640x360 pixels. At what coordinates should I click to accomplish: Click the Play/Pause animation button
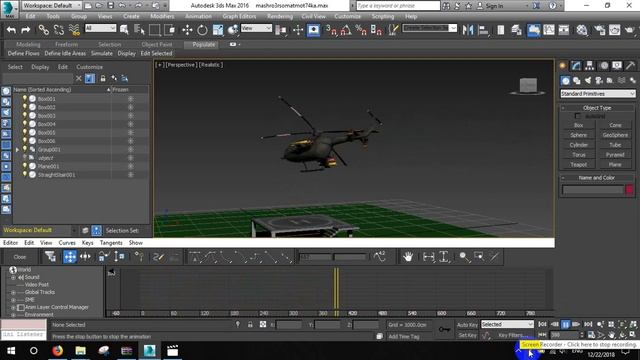point(565,324)
